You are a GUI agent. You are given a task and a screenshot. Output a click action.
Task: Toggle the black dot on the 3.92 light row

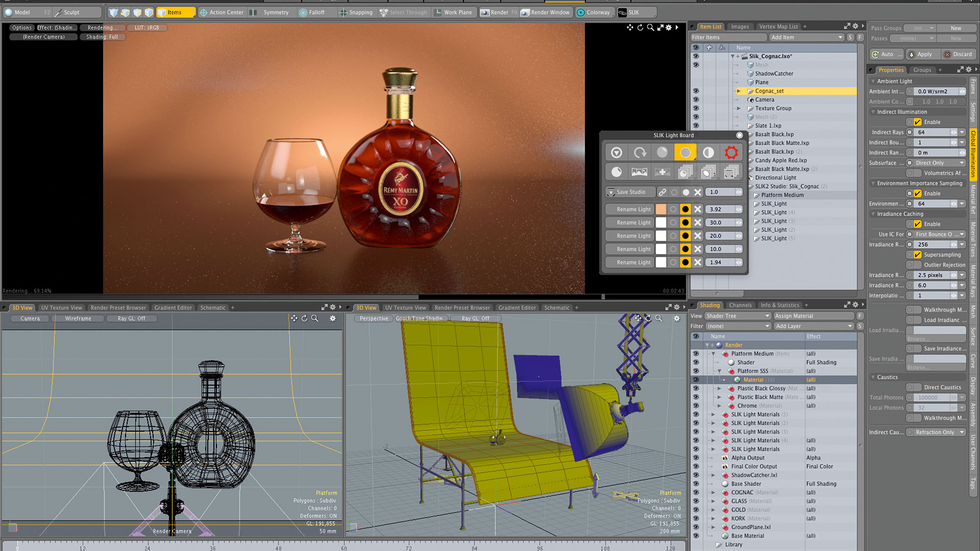[x=685, y=209]
